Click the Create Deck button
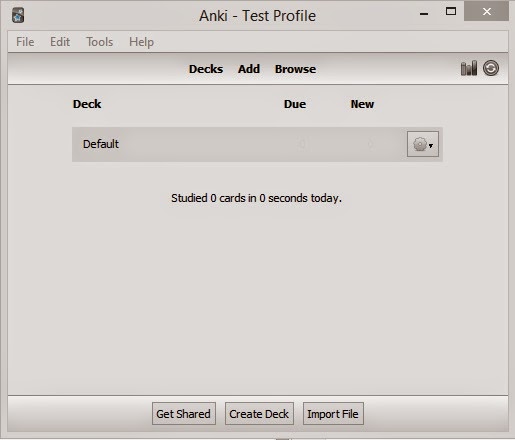The height and width of the screenshot is (440, 515). click(259, 414)
